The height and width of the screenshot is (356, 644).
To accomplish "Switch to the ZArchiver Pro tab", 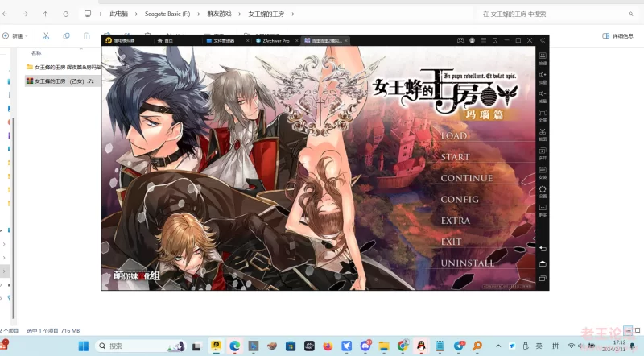I will 273,41.
